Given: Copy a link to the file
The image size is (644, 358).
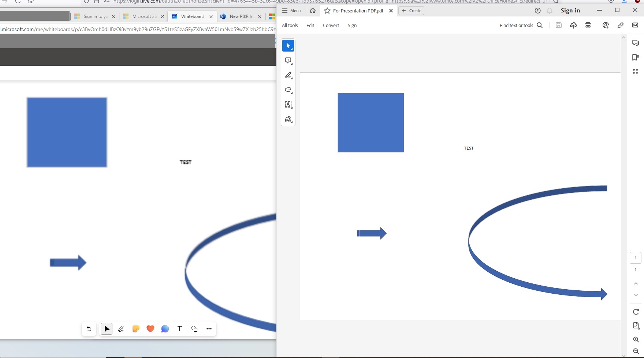Looking at the screenshot, I should point(621,25).
